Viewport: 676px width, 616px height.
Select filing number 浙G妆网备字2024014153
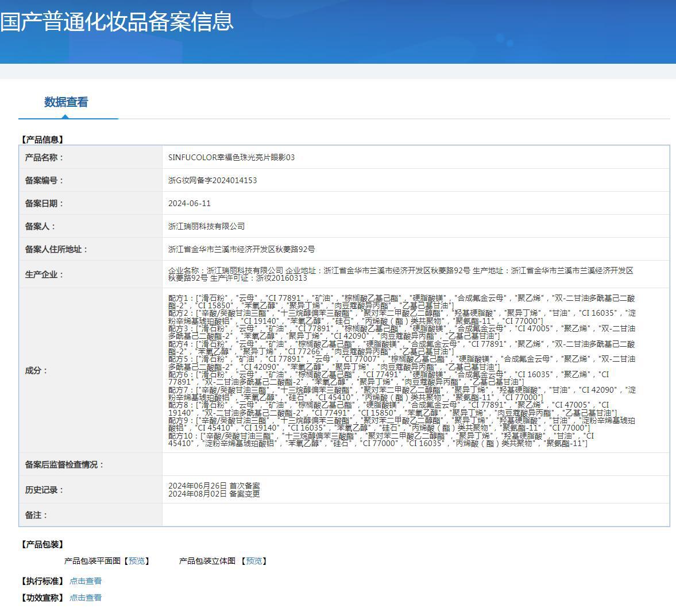coord(213,180)
